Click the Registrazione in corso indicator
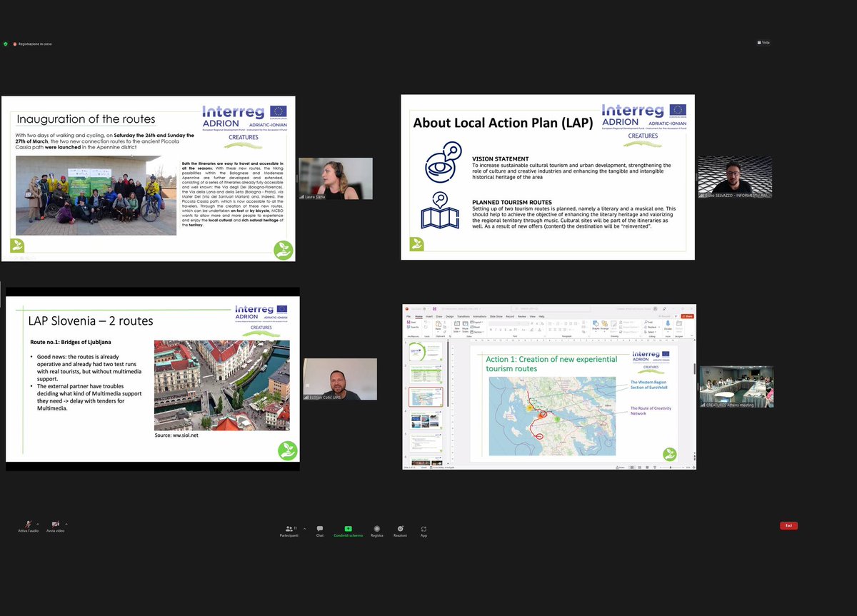Viewport: 857px width, 616px height. click(32, 44)
